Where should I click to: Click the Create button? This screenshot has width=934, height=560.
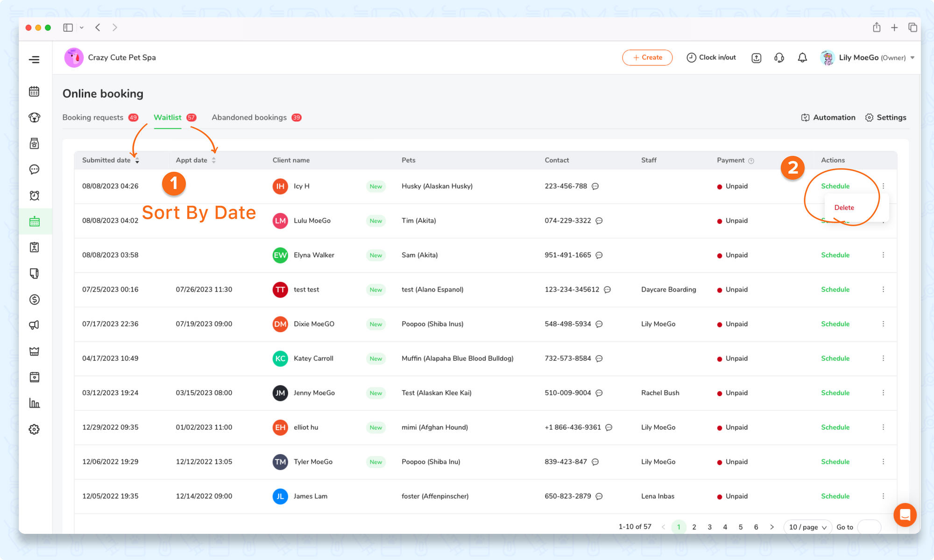[x=647, y=57]
